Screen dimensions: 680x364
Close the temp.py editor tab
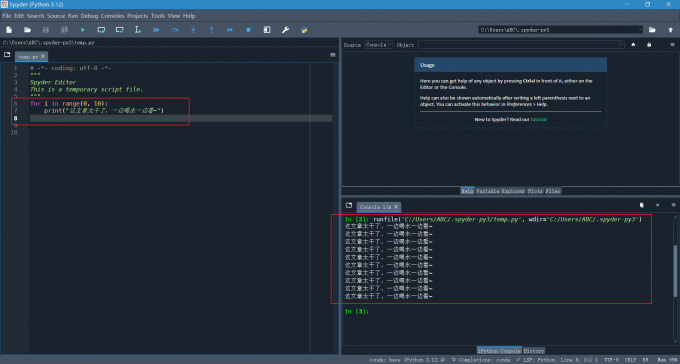[x=42, y=57]
